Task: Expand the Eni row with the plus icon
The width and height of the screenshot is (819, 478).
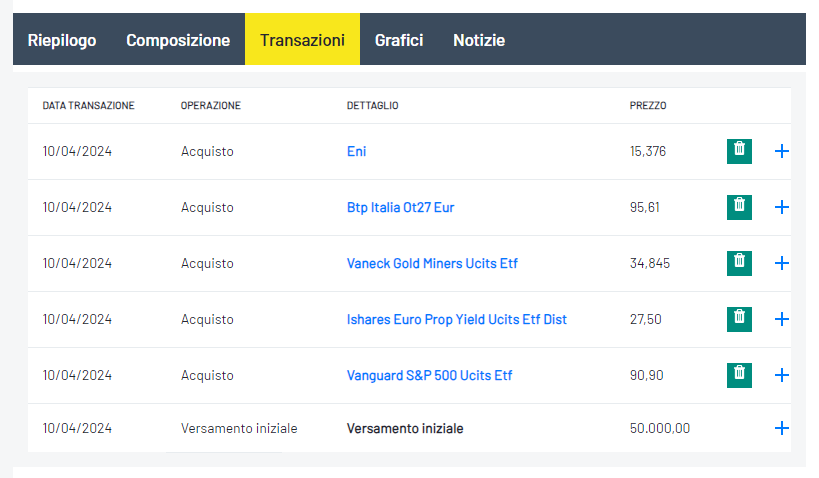Action: (x=781, y=151)
